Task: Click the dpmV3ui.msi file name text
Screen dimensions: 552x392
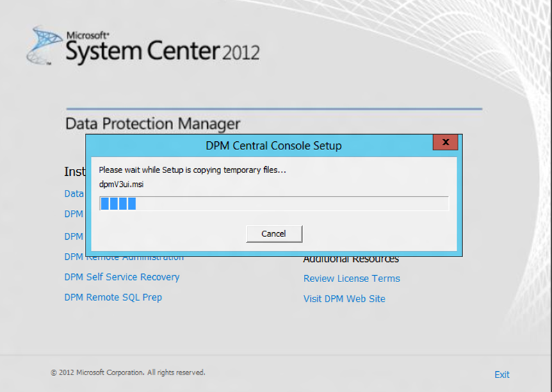Action: click(x=122, y=184)
